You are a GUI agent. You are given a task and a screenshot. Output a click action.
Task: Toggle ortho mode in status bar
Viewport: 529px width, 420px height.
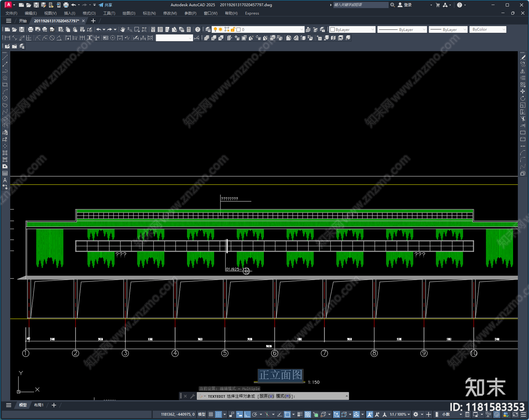tap(247, 414)
